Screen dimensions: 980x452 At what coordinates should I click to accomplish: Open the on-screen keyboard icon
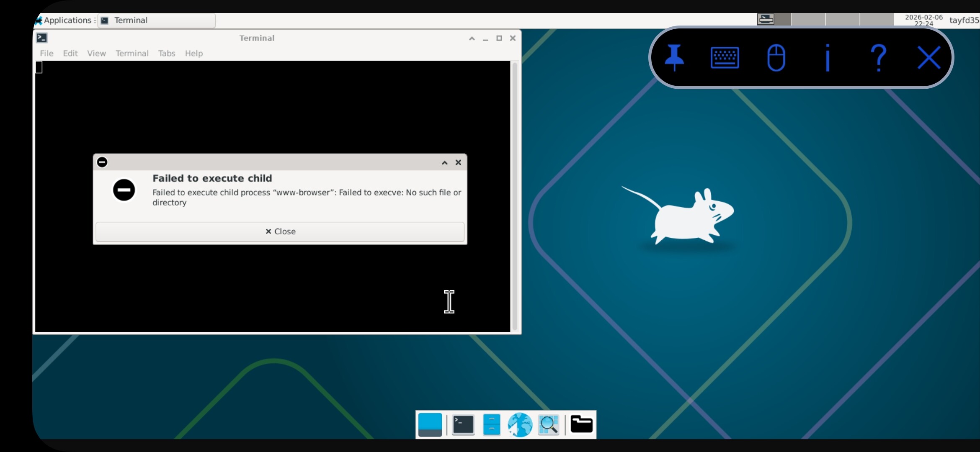click(x=725, y=57)
